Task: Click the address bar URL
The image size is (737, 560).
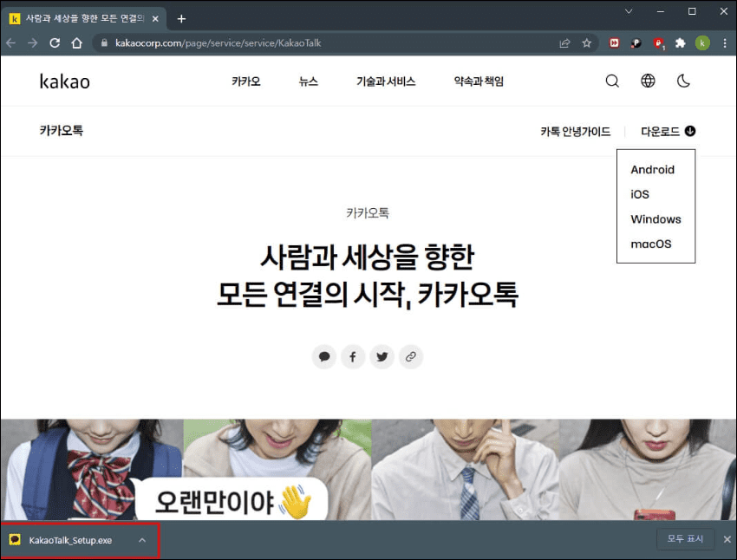Action: click(x=218, y=43)
